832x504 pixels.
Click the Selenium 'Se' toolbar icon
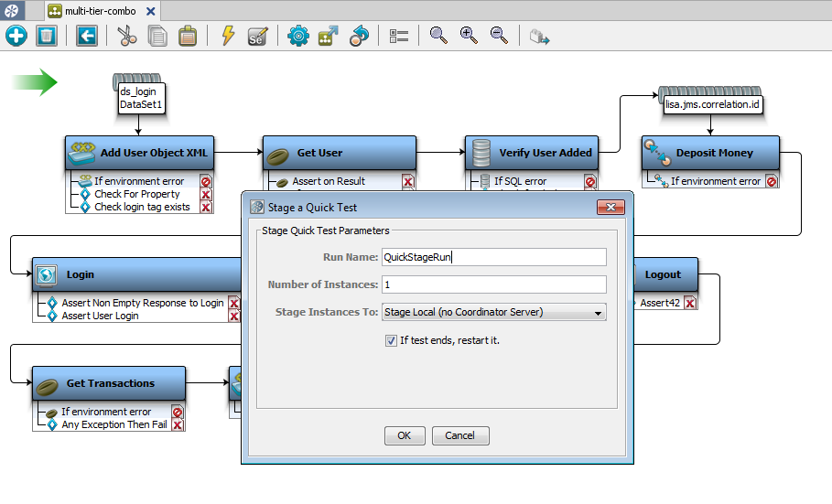(256, 36)
